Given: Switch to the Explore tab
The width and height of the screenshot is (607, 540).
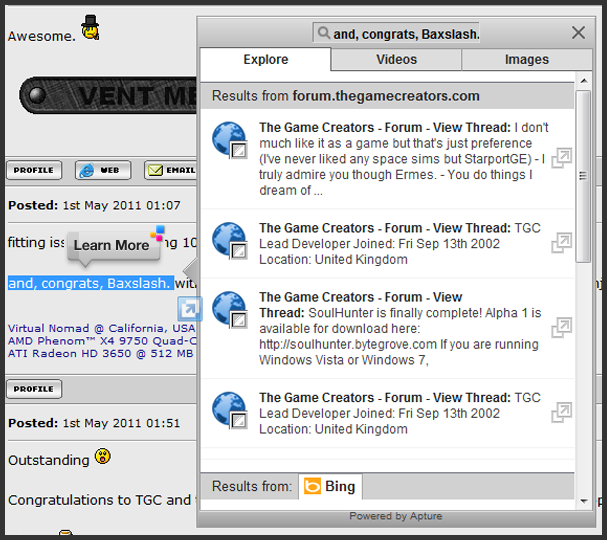Looking at the screenshot, I should pos(266,60).
